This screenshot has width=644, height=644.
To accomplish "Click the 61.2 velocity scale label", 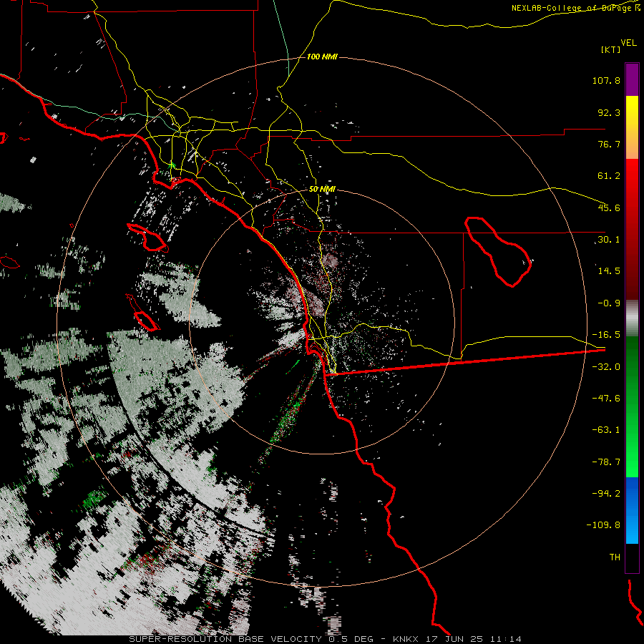I will 609,176.
